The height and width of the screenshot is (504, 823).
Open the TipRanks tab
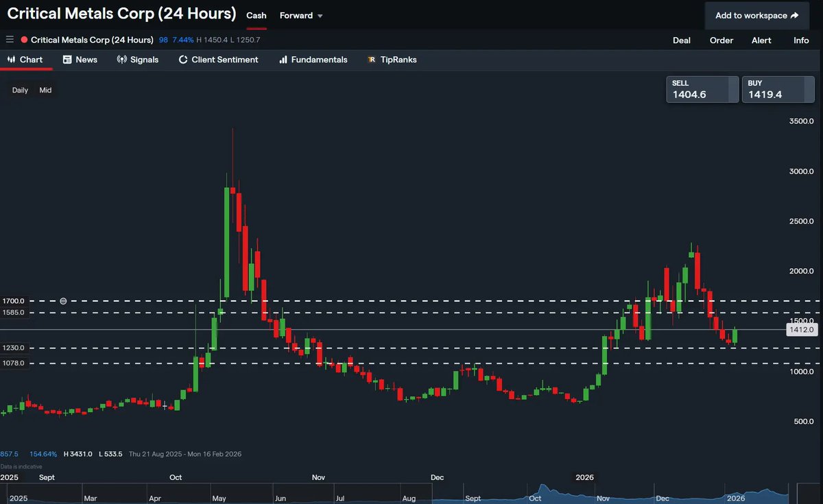(x=392, y=60)
